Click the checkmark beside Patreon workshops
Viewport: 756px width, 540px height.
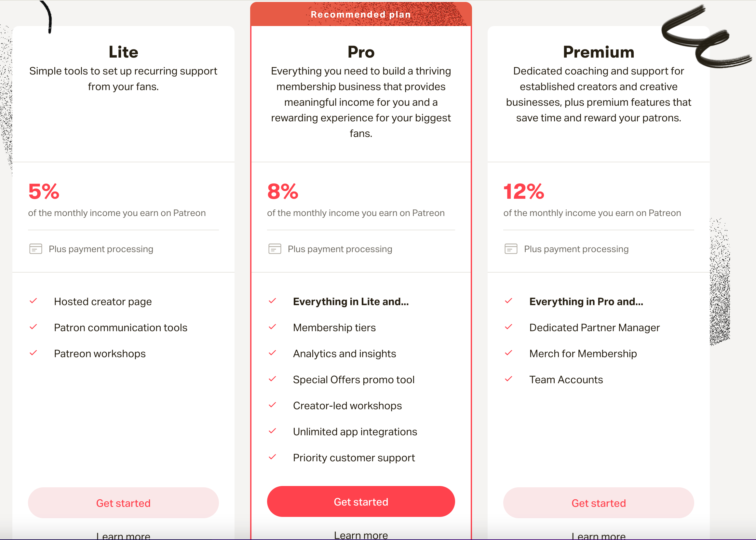tap(33, 353)
